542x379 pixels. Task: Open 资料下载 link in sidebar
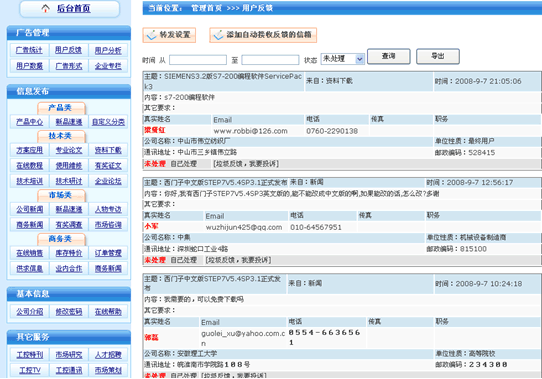108,150
